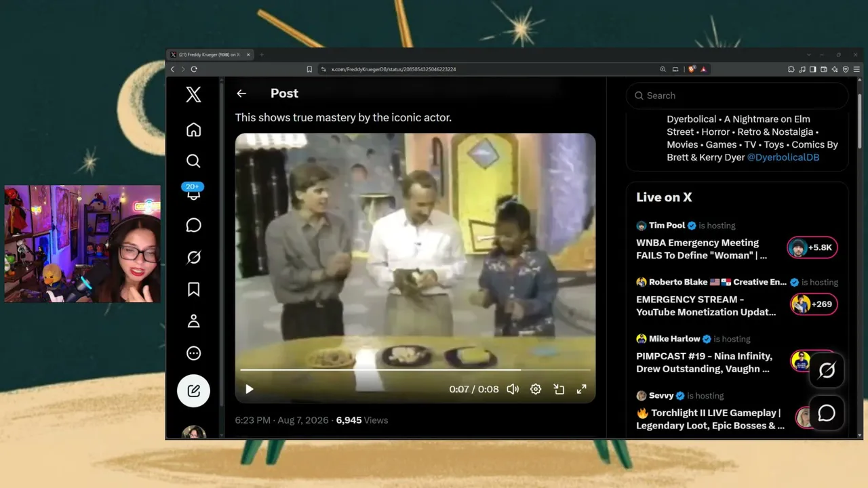
Task: Close the Freddy Krueger browser tab
Action: tap(248, 55)
